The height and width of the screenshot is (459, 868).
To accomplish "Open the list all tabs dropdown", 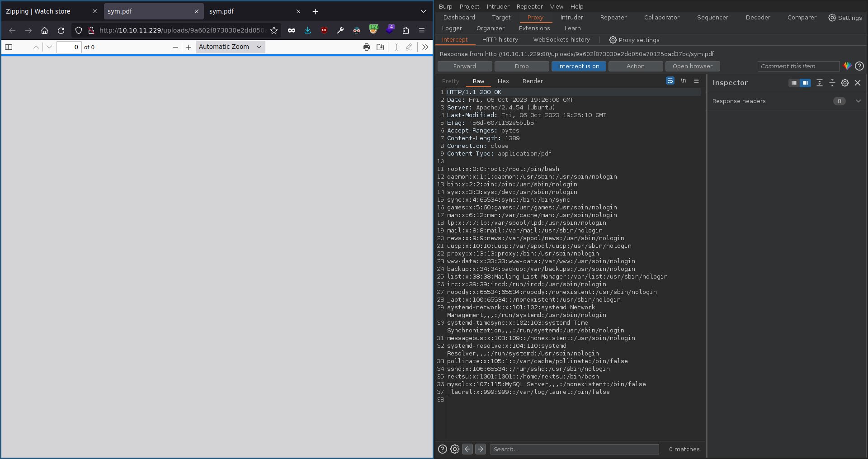I will tap(423, 11).
